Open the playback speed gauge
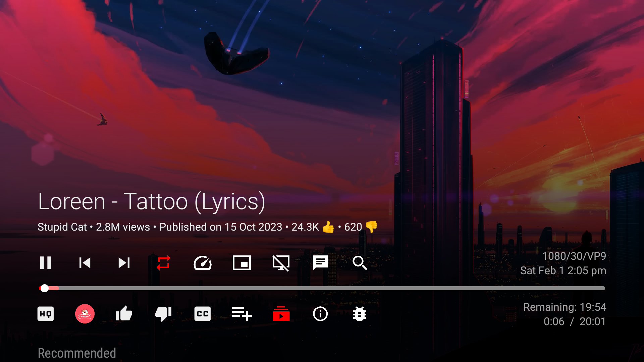 tap(203, 263)
